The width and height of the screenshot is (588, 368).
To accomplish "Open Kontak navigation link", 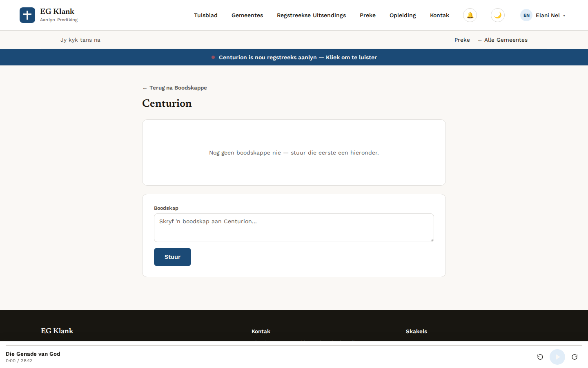I will (x=439, y=15).
